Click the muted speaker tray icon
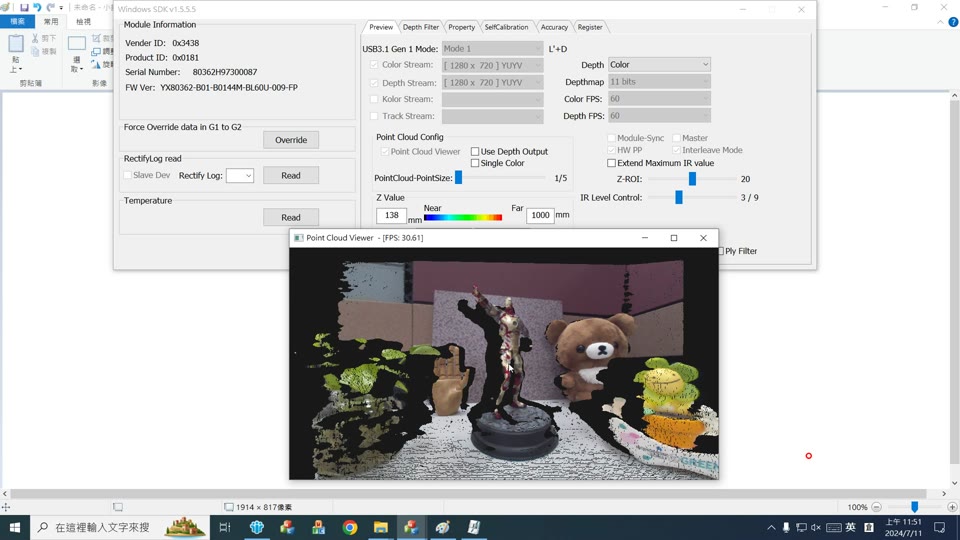This screenshot has width=960, height=540. click(x=816, y=527)
